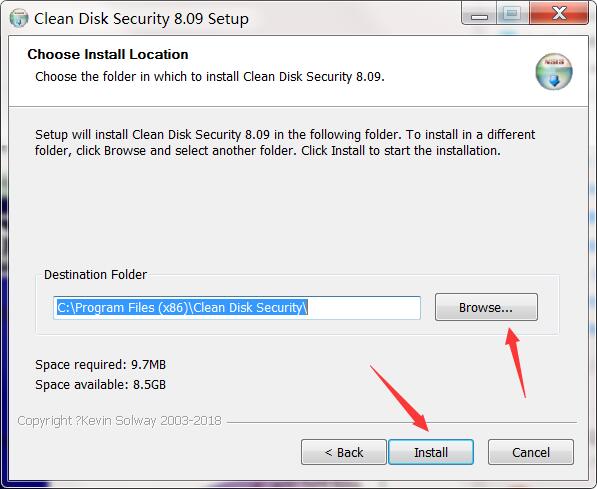Minimize the Clean Disk Security Setup window
The height and width of the screenshot is (489, 597).
(x=479, y=14)
